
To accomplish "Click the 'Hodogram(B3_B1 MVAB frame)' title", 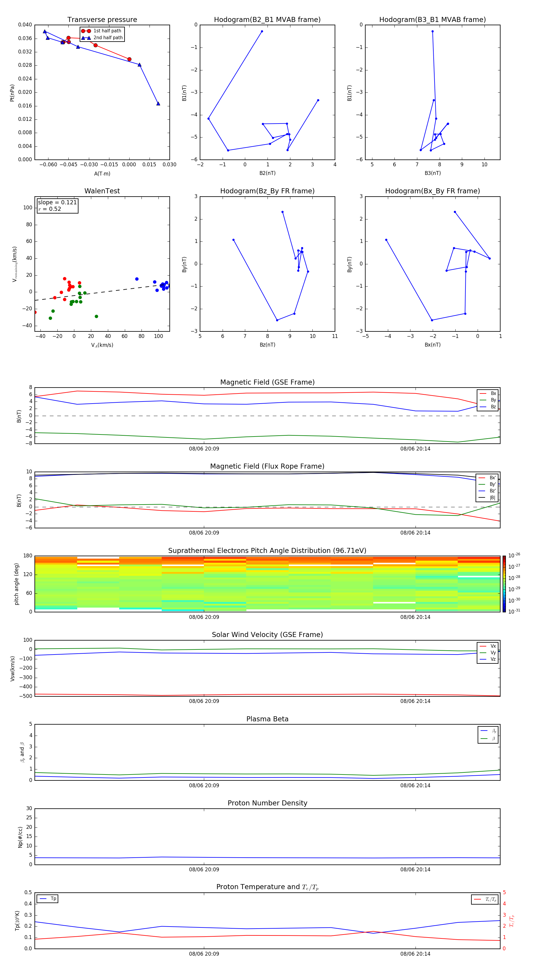I will (x=432, y=20).
